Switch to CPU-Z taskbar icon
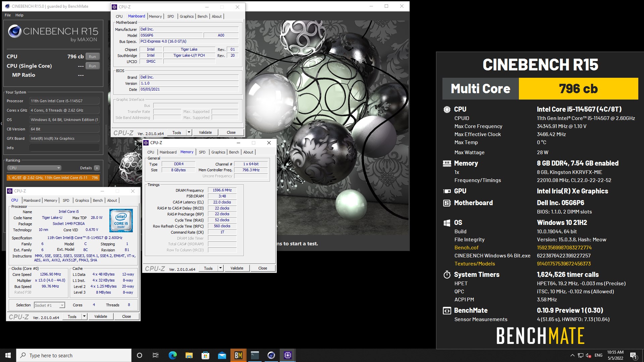This screenshot has width=644, height=362. coord(288,355)
